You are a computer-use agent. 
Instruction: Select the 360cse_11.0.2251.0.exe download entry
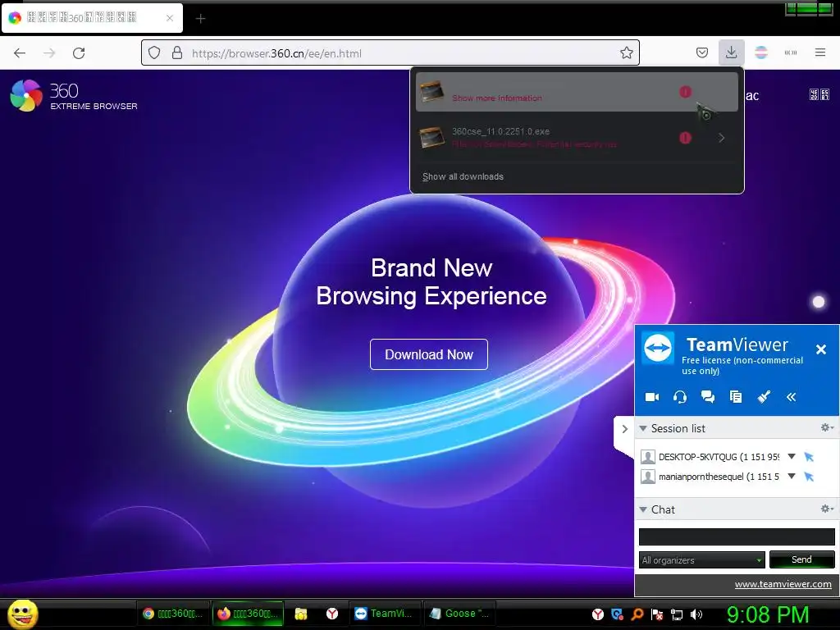tap(546, 138)
